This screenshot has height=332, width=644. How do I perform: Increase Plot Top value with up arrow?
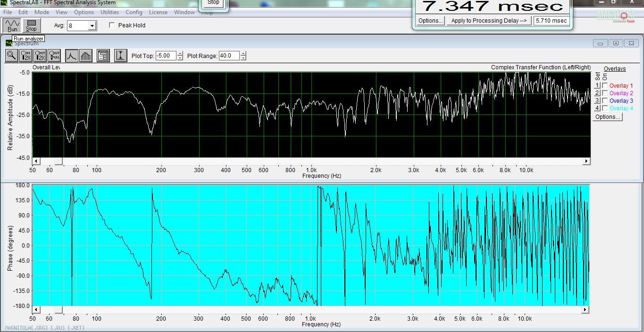click(x=180, y=53)
